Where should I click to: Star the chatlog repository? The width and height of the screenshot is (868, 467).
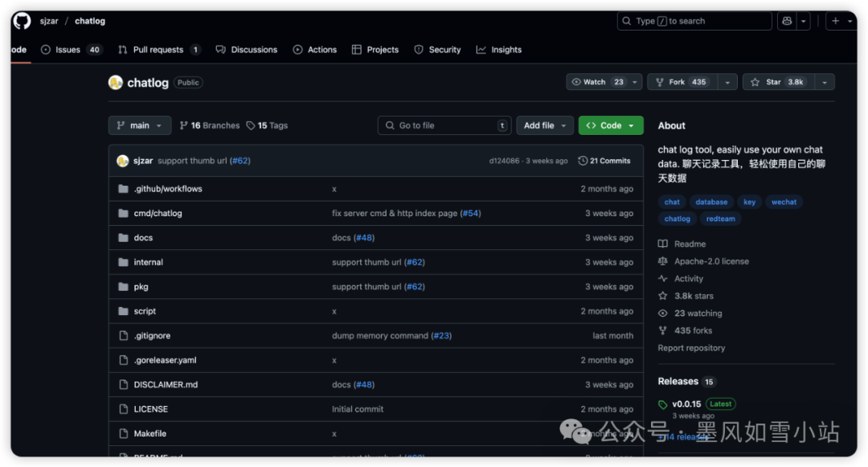(778, 82)
